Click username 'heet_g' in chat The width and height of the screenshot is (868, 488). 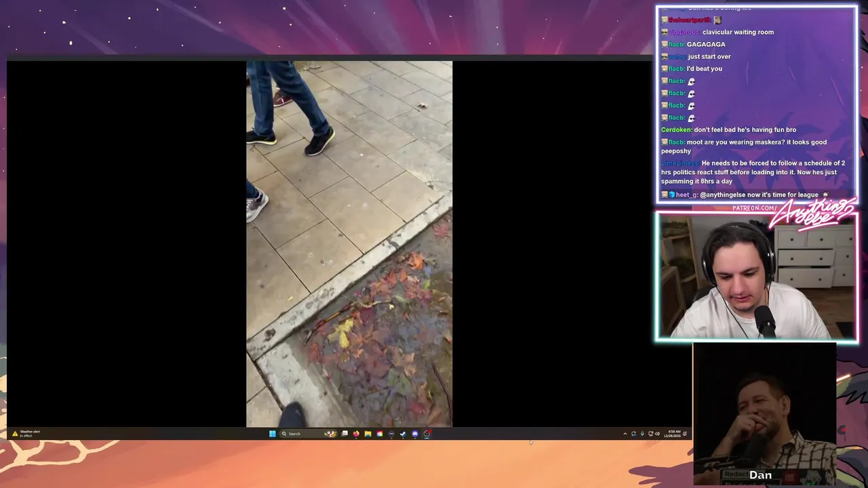click(x=686, y=195)
